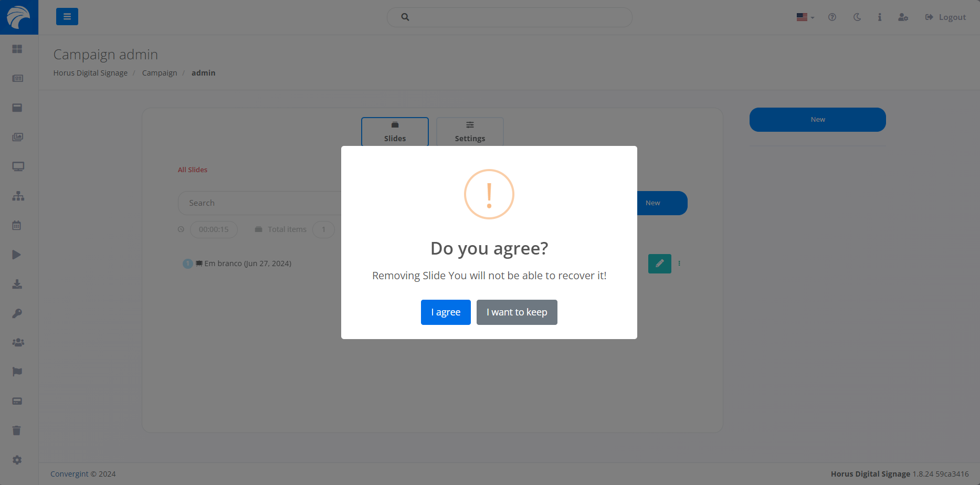Click the info icon in header
Image resolution: width=980 pixels, height=485 pixels.
[x=880, y=17]
